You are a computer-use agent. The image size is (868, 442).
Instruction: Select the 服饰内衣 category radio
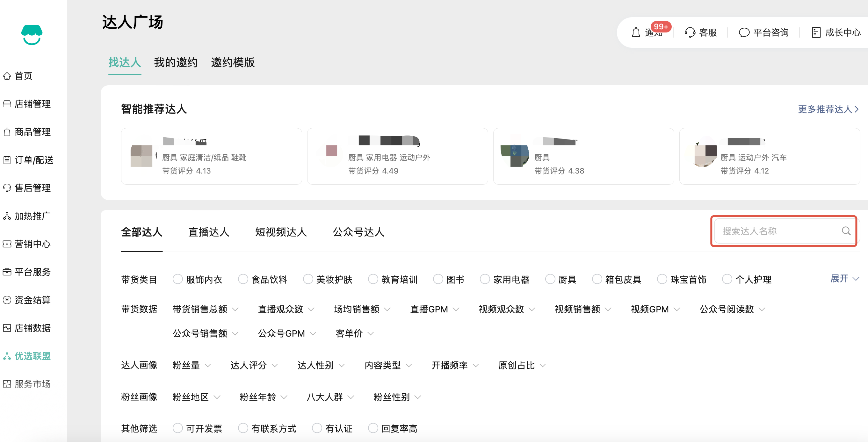(177, 279)
